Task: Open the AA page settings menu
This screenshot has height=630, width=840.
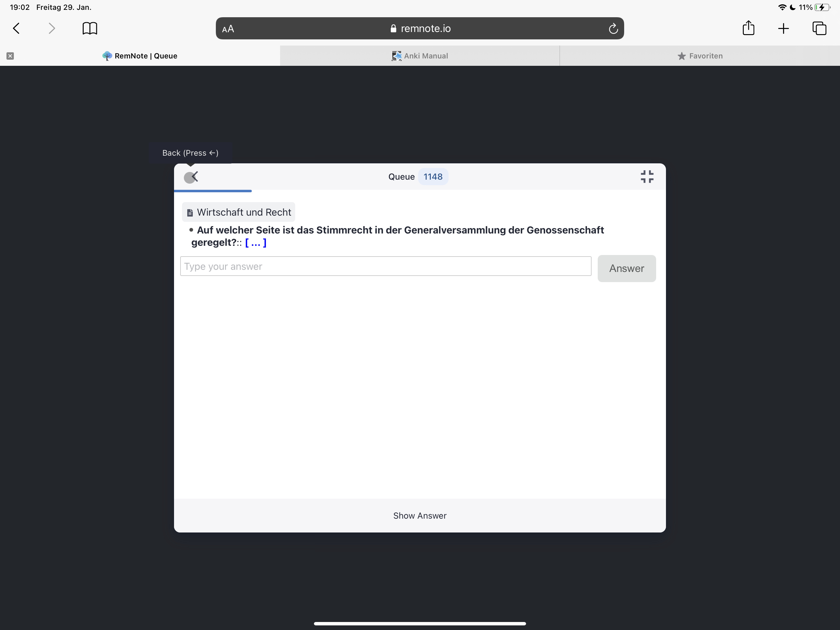Action: point(228,28)
